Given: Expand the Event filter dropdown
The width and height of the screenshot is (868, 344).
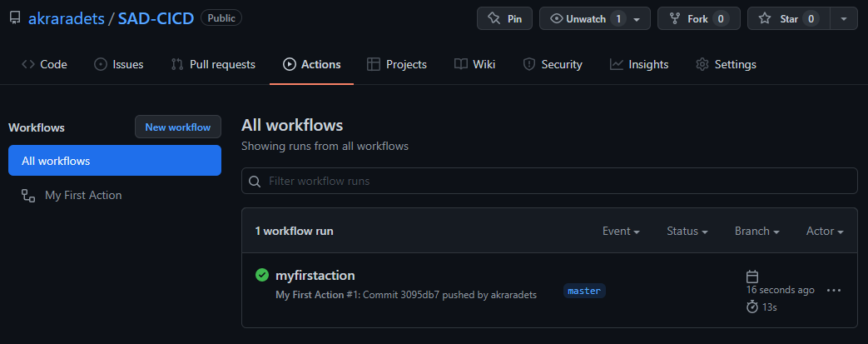Looking at the screenshot, I should (621, 231).
